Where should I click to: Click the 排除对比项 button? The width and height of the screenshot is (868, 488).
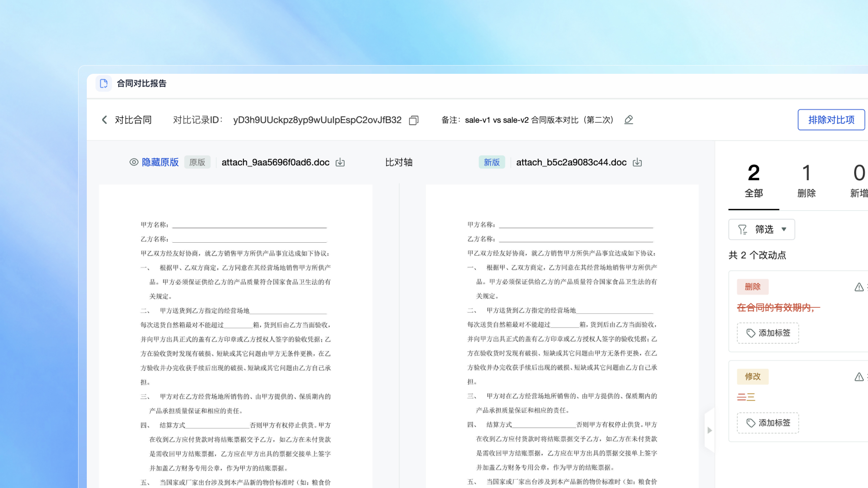pyautogui.click(x=831, y=120)
